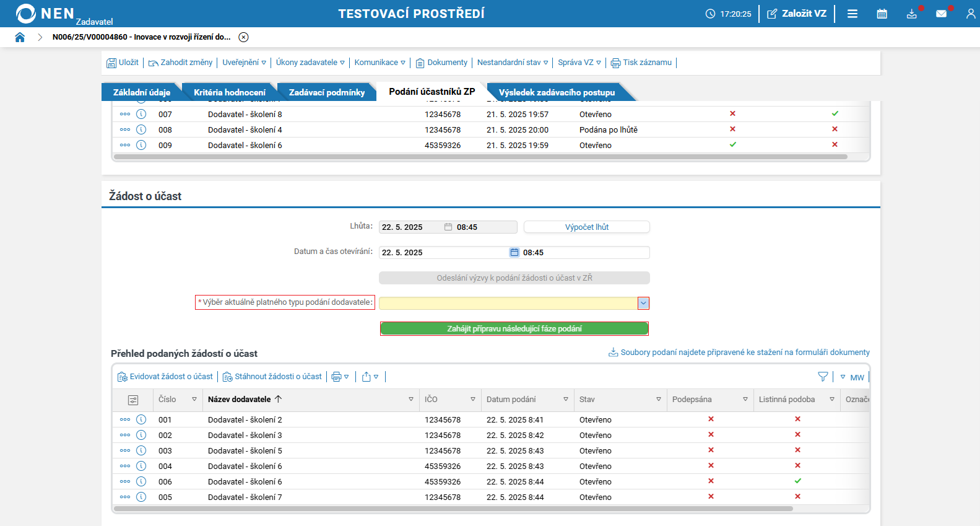The height and width of the screenshot is (526, 980).
Task: Discard changes with Zahodit změny
Action: [180, 63]
